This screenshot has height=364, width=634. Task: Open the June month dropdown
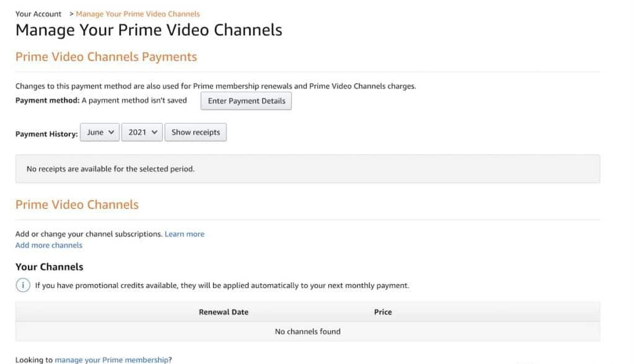[99, 132]
